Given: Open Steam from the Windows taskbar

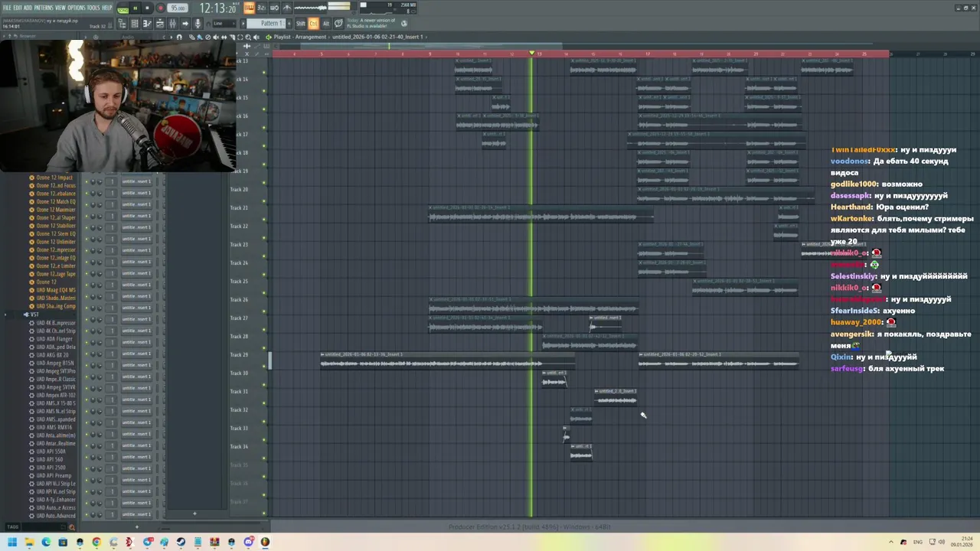Looking at the screenshot, I should point(181,542).
